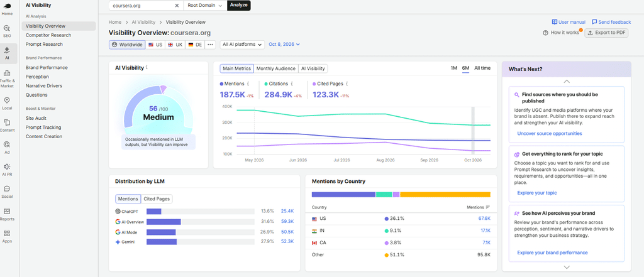Click the Citations metric info icon
This screenshot has height=277, width=644.
[292, 84]
